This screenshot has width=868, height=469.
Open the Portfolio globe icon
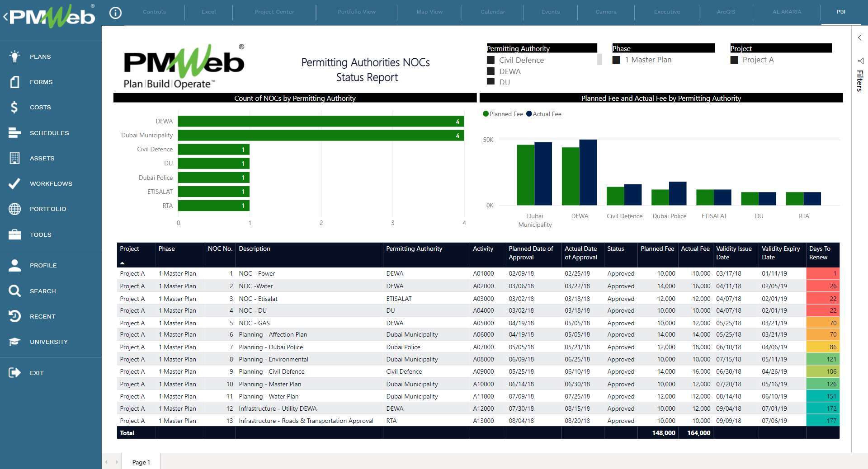point(14,209)
